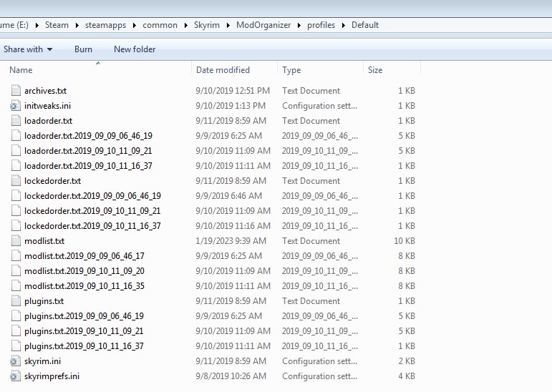Image resolution: width=552 pixels, height=392 pixels.
Task: Select file name loadorder.txt.2019_09_10_11_09_21
Action: coord(88,151)
